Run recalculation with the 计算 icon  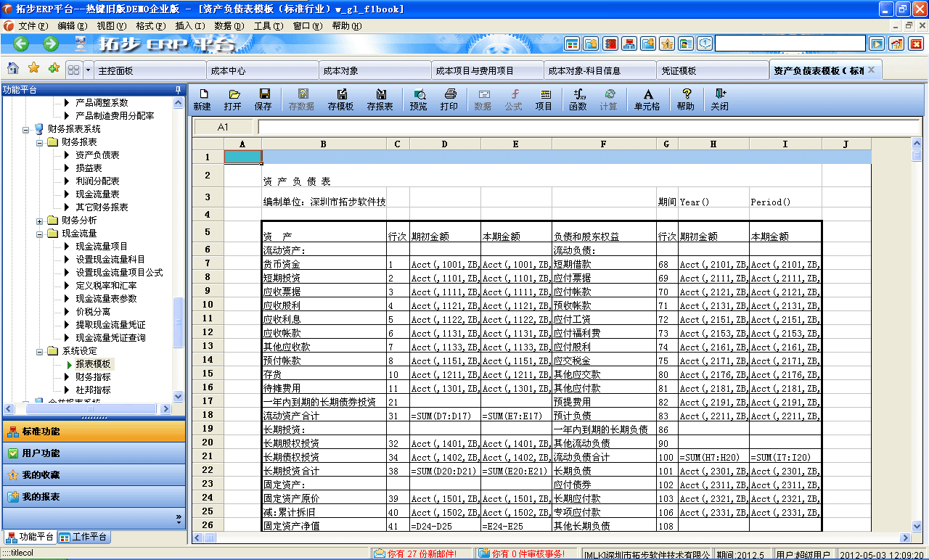(x=610, y=99)
